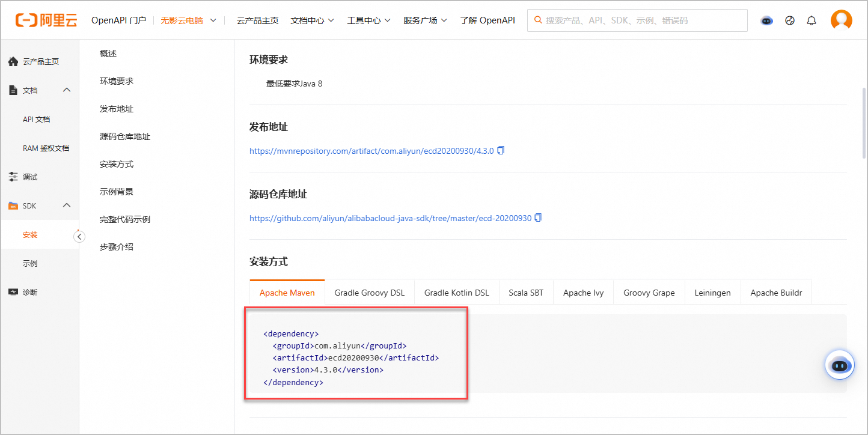This screenshot has height=435, width=868.
Task: Open 了解 OpenAPI page
Action: tap(487, 20)
